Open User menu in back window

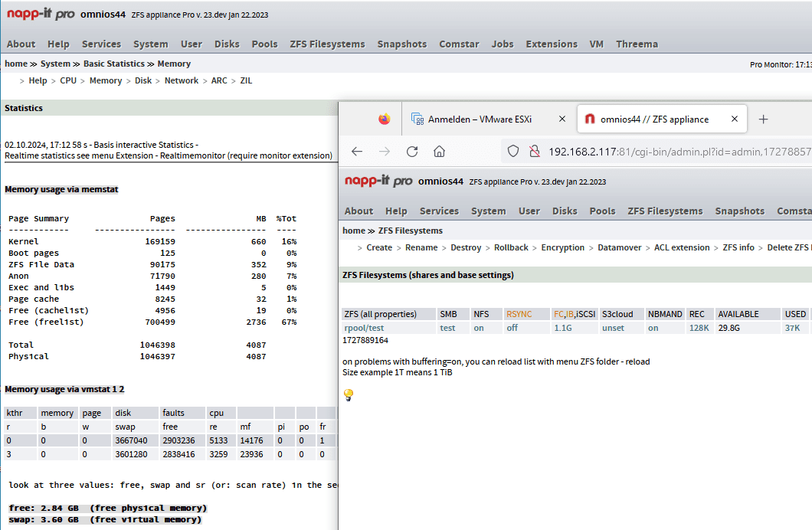192,44
